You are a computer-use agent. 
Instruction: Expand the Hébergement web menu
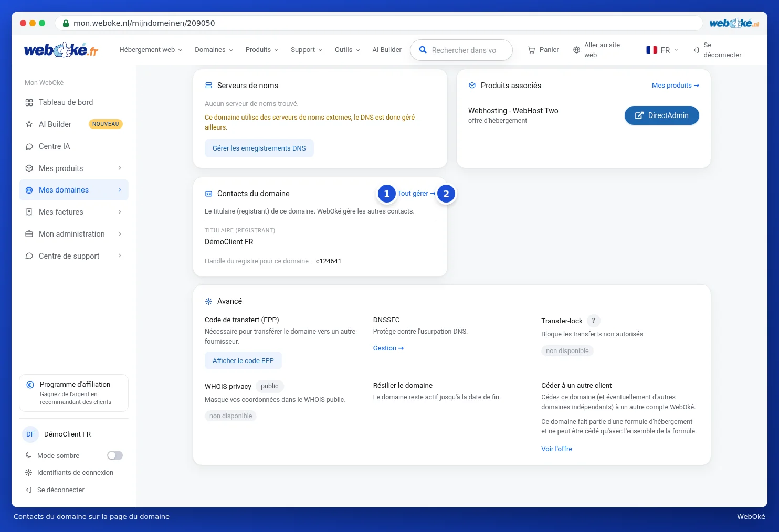tap(151, 50)
